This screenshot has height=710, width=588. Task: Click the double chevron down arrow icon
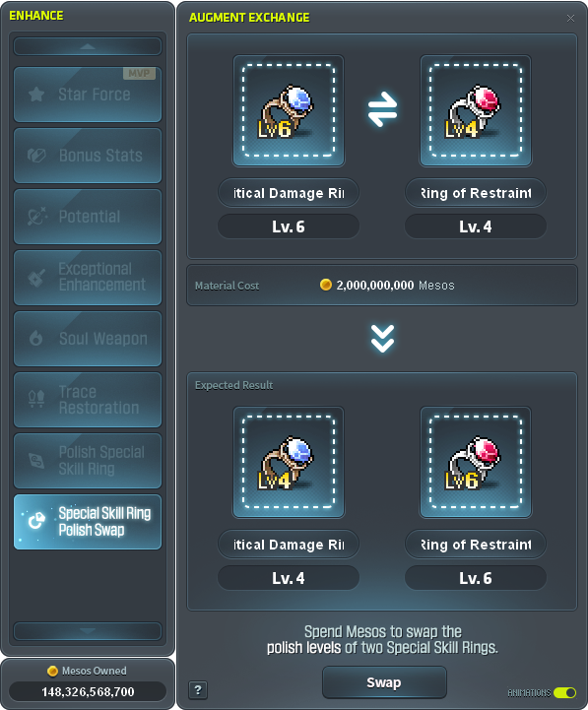pos(382,338)
